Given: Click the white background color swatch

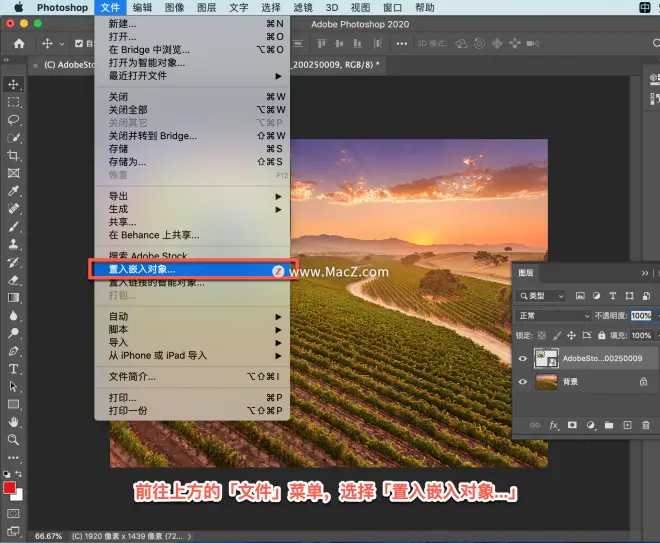Looking at the screenshot, I should (19, 497).
